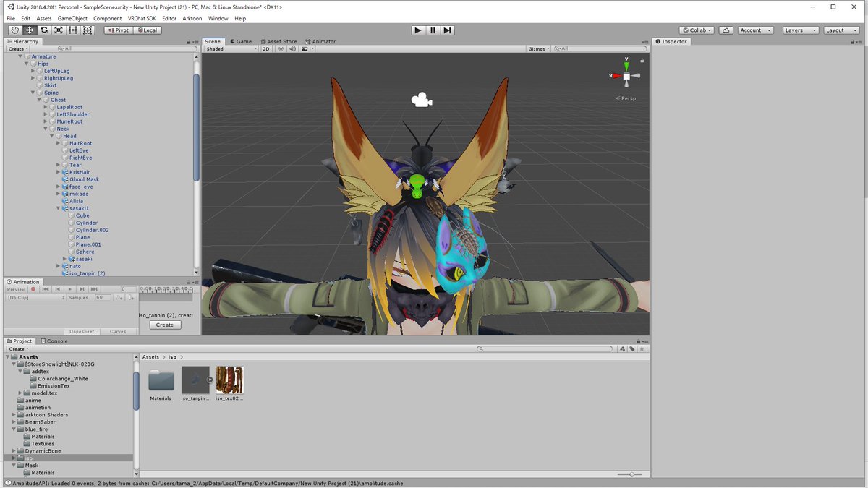Open the Collab dropdown
This screenshot has height=488, width=868.
tap(697, 30)
